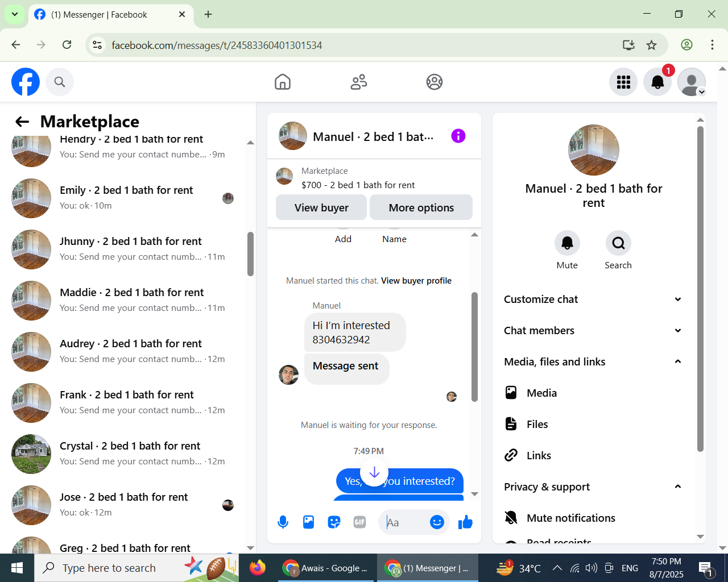Collapse Media, files and links section
Viewport: 728px width, 582px height.
pyautogui.click(x=594, y=361)
